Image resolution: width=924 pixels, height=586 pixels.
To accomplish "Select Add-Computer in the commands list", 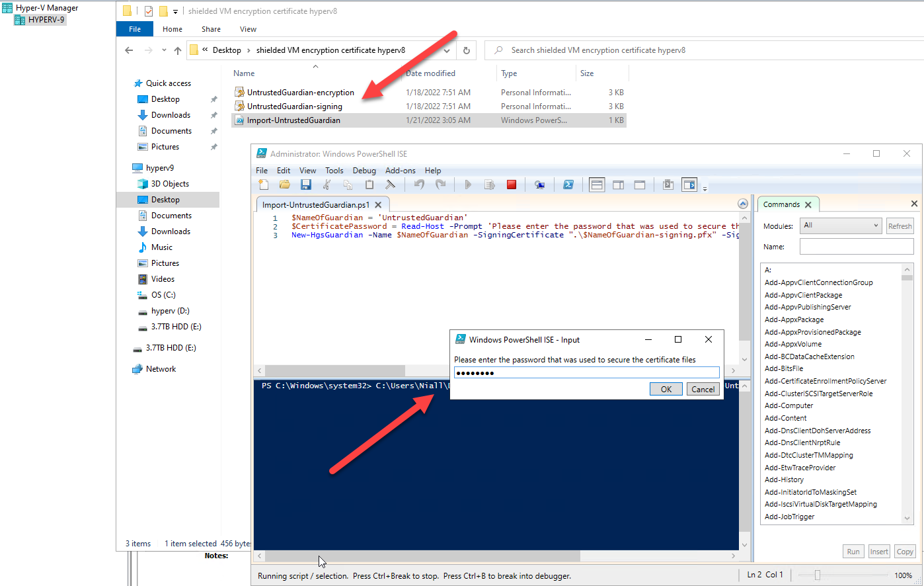I will (x=788, y=405).
